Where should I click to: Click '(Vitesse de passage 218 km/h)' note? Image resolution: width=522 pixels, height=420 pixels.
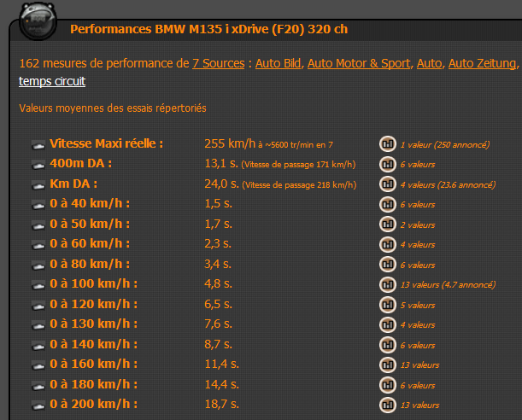[x=299, y=185]
